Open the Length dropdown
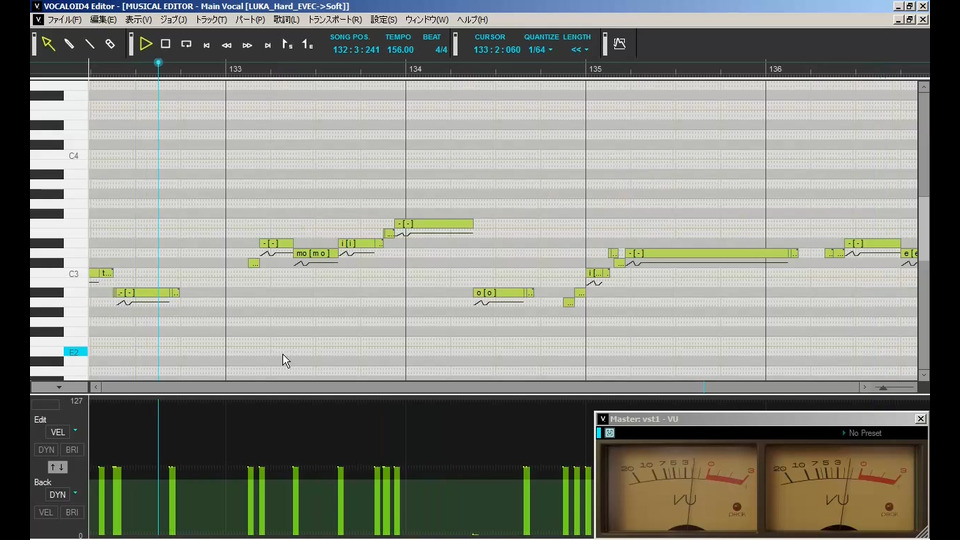Viewport: 960px width, 540px height. click(579, 50)
